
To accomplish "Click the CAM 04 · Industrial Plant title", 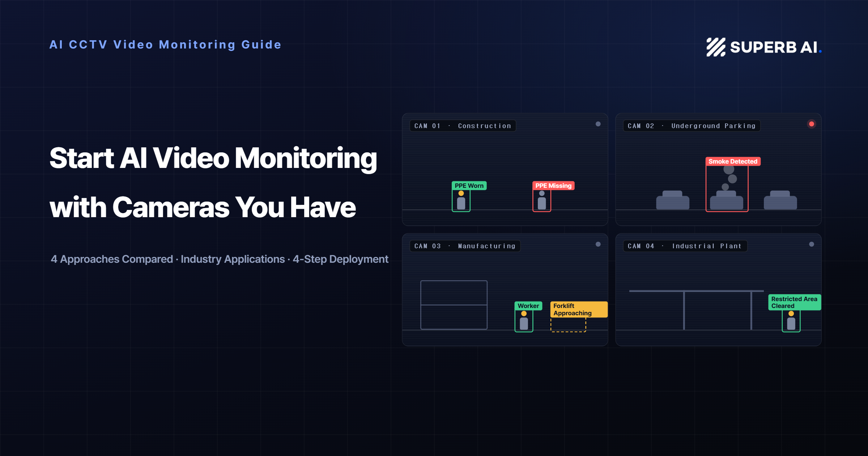I will click(685, 246).
